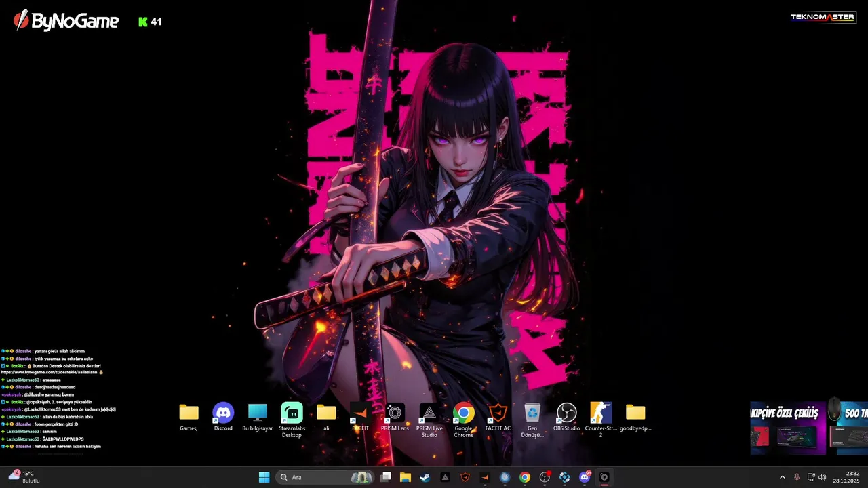Open the weather widget showing 15°C Bulutlu

(x=24, y=477)
